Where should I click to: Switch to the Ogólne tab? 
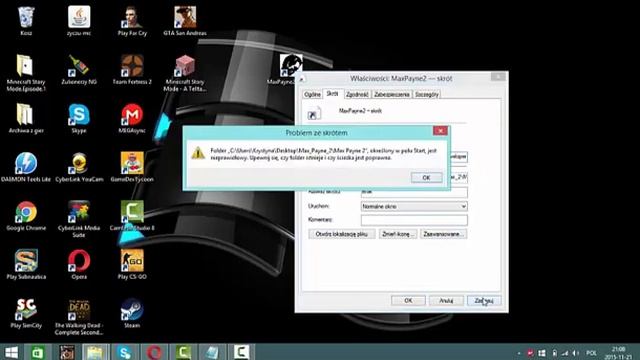(x=312, y=95)
